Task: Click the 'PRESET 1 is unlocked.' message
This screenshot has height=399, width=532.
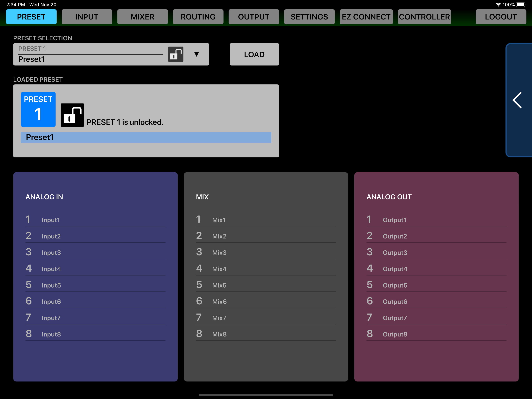Action: pyautogui.click(x=125, y=122)
